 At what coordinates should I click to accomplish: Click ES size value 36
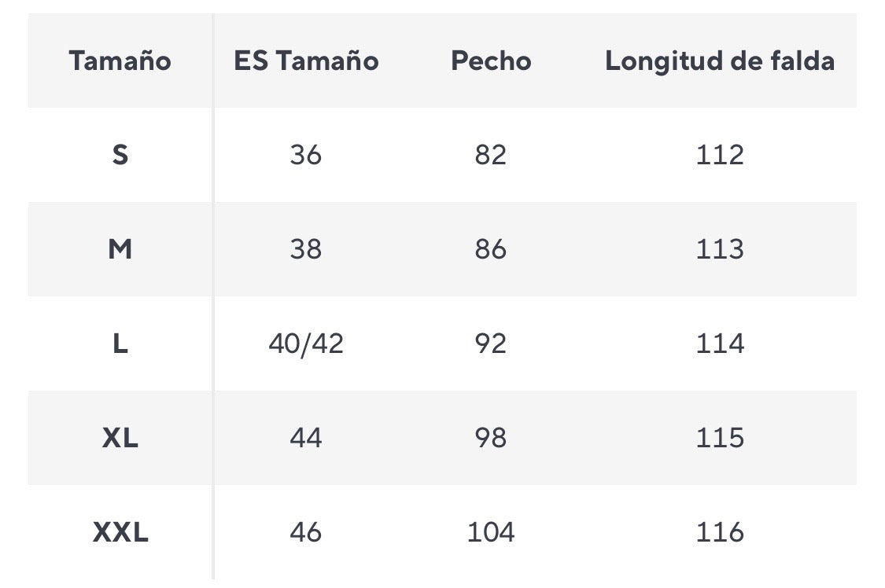[306, 155]
